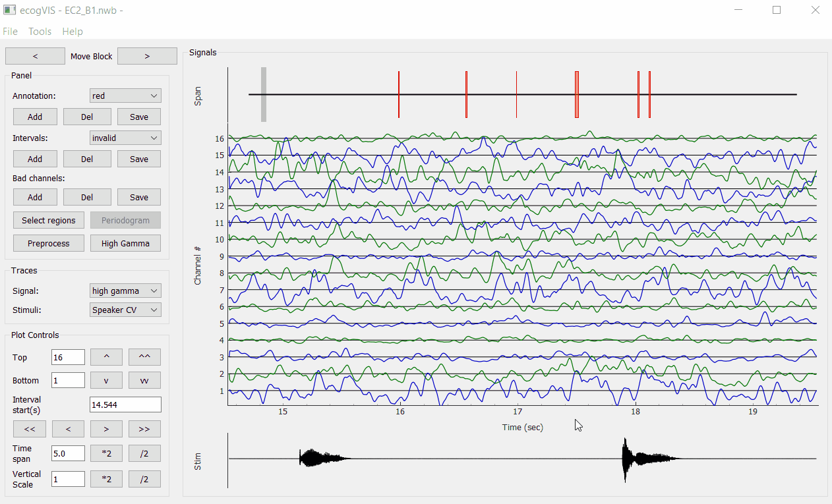The width and height of the screenshot is (832, 504).
Task: Open the Signal dropdown showing high gamma
Action: 125,291
